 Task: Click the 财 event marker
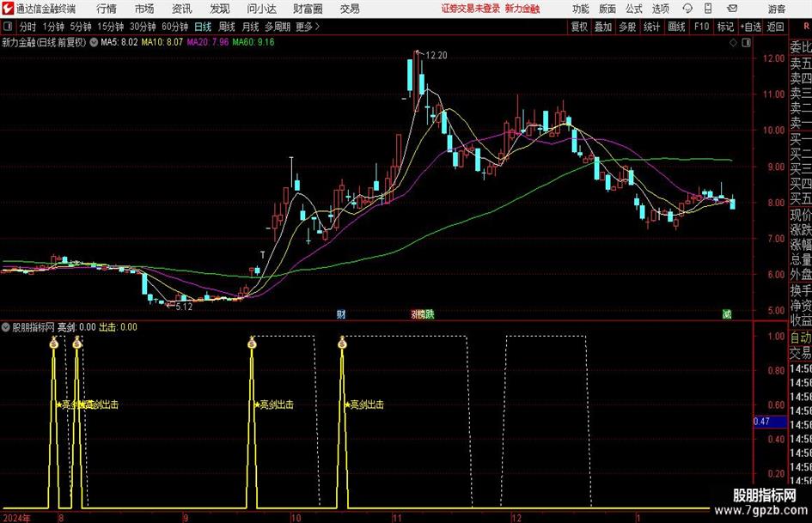coord(341,313)
